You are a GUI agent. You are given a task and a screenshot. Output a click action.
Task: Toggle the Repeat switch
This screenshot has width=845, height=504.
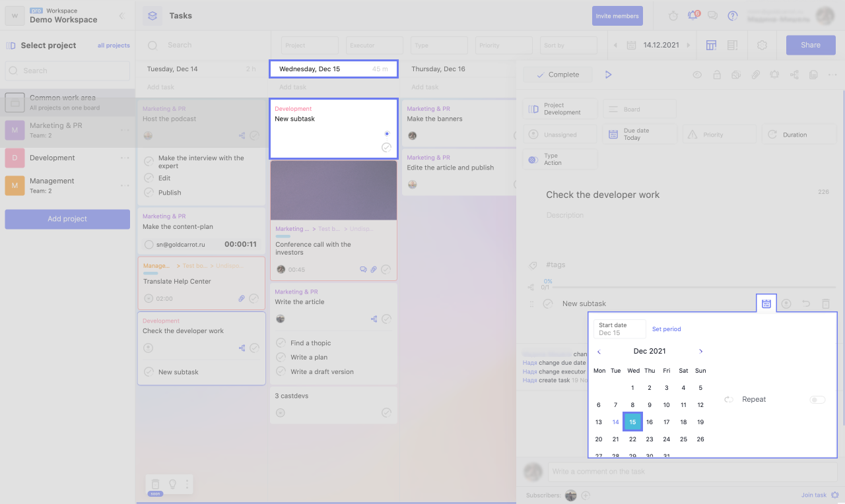click(817, 400)
